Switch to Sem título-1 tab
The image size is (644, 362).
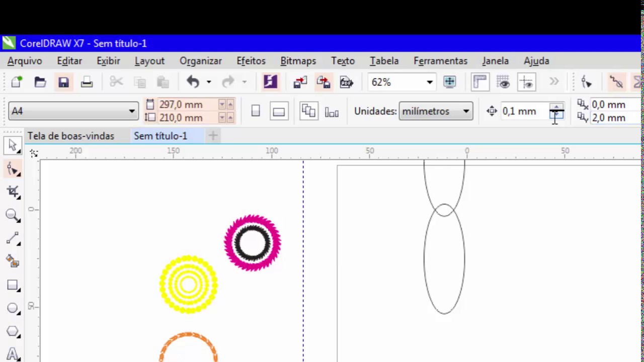pos(160,136)
